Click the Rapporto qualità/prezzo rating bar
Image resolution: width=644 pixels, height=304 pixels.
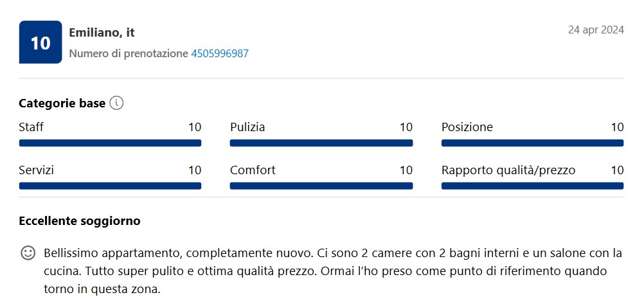(x=533, y=186)
